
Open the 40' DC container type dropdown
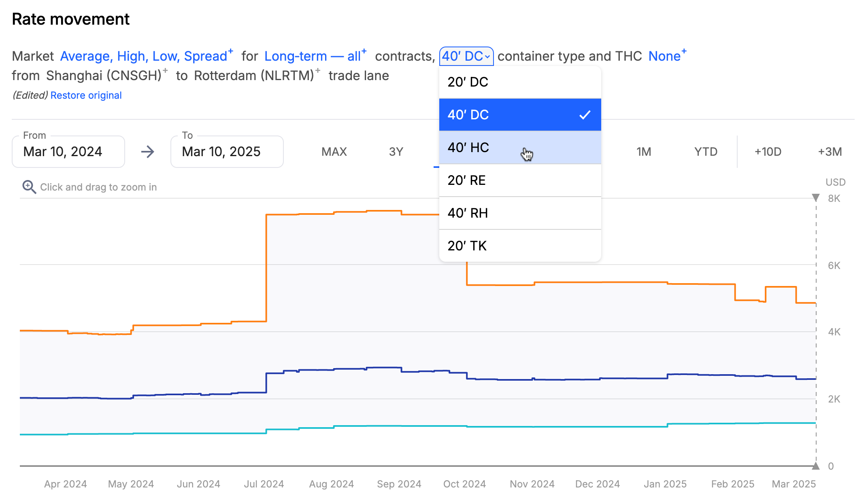pyautogui.click(x=466, y=56)
